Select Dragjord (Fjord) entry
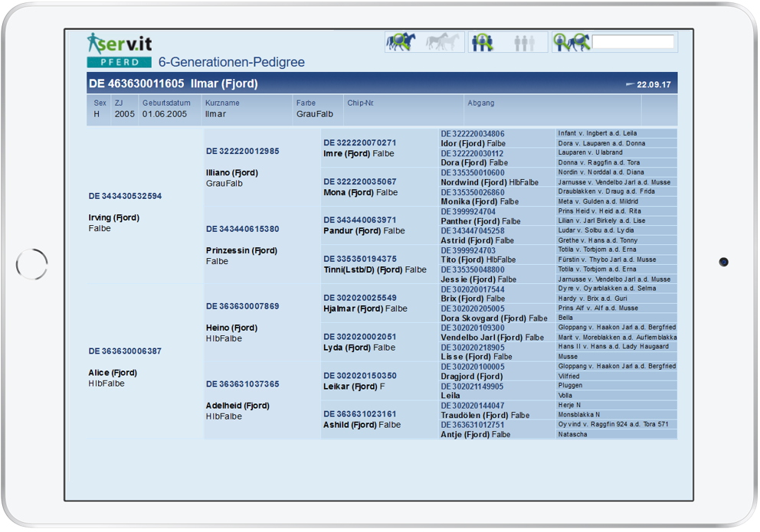 coord(472,377)
